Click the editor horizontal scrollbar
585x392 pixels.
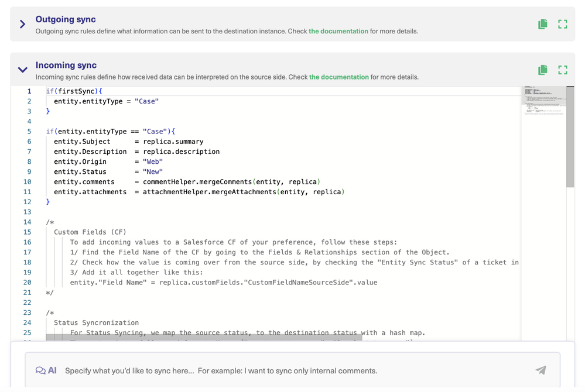(x=204, y=337)
